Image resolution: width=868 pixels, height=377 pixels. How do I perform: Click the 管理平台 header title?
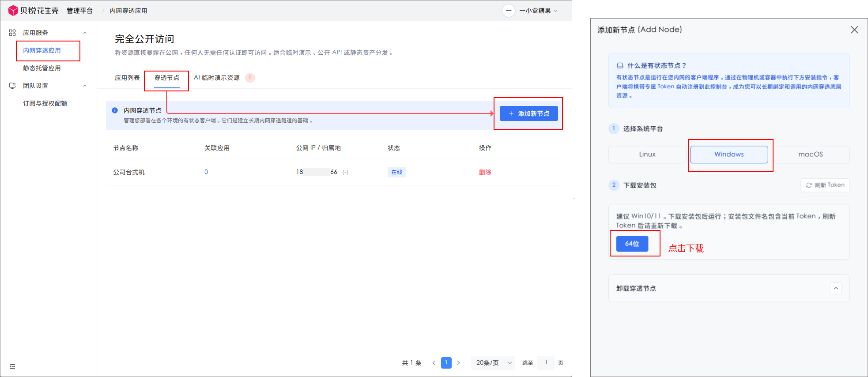click(80, 11)
